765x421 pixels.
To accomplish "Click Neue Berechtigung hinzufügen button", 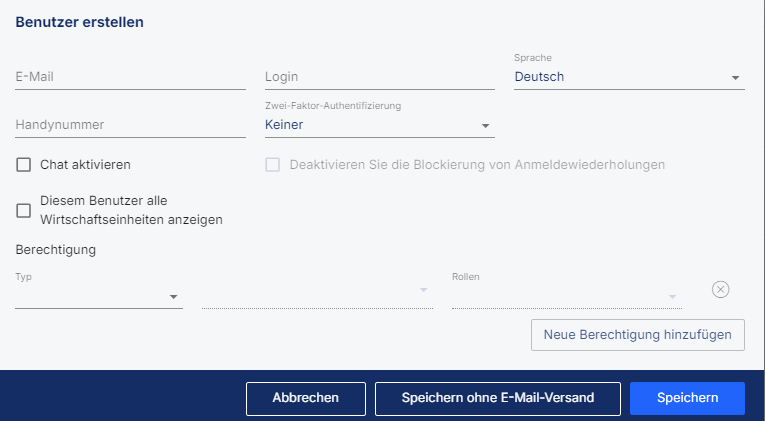I will pyautogui.click(x=638, y=335).
